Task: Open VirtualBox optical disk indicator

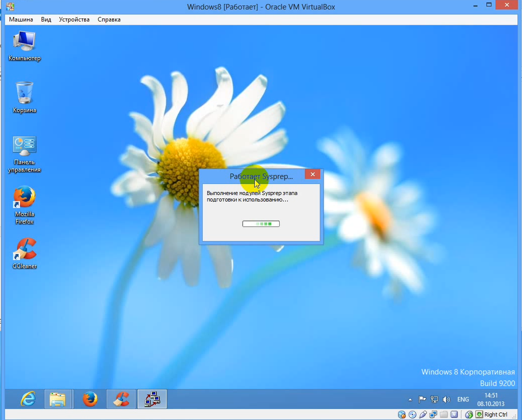Action: tap(412, 414)
